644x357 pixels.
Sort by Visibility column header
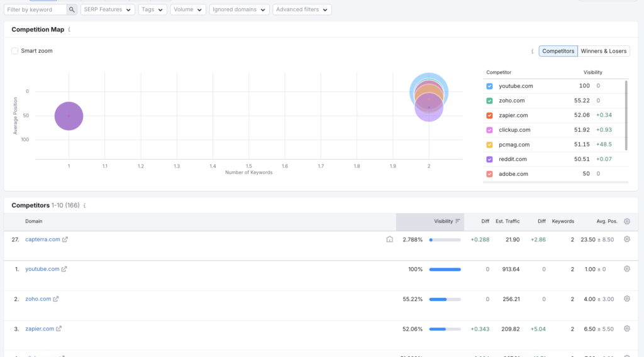click(x=443, y=221)
